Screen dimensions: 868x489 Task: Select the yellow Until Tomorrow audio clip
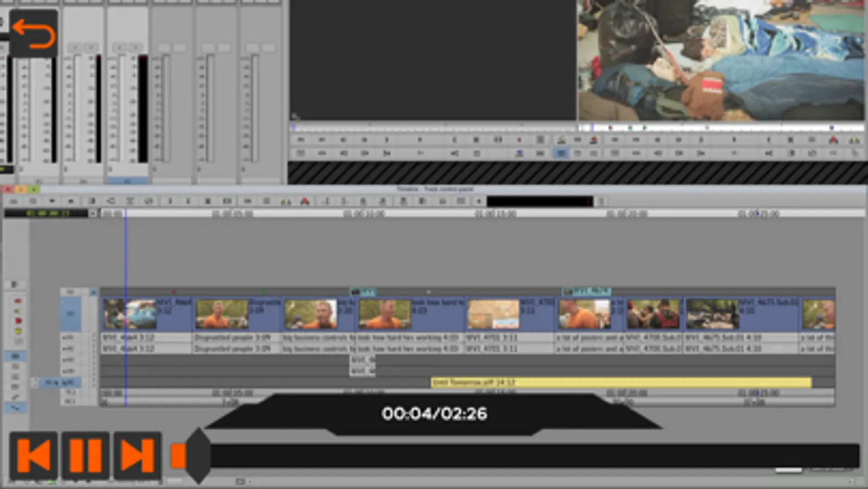click(621, 383)
